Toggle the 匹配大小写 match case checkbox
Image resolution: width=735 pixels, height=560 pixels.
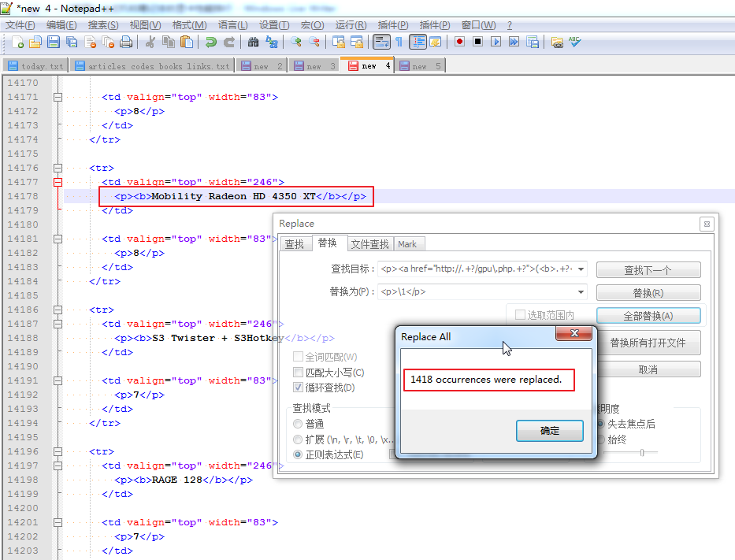[299, 373]
